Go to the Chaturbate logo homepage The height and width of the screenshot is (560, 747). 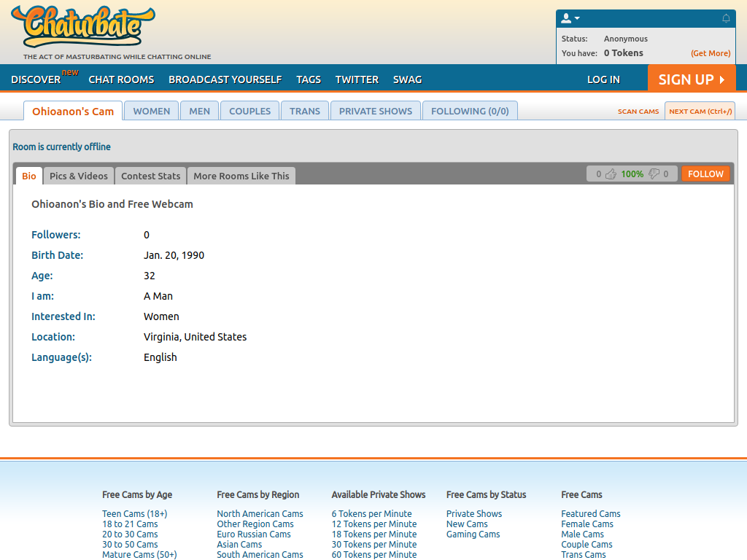tap(83, 26)
